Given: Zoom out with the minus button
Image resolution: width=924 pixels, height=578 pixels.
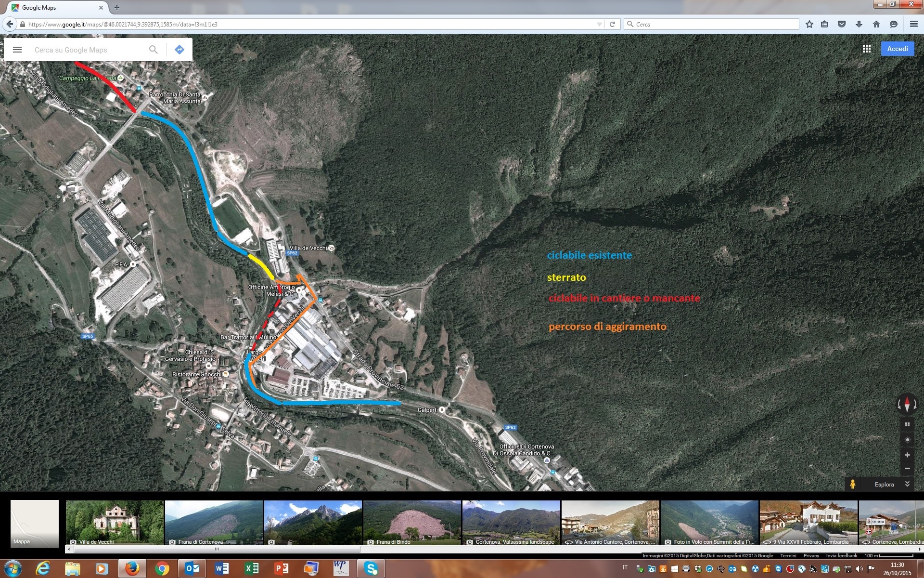Looking at the screenshot, I should (x=907, y=468).
